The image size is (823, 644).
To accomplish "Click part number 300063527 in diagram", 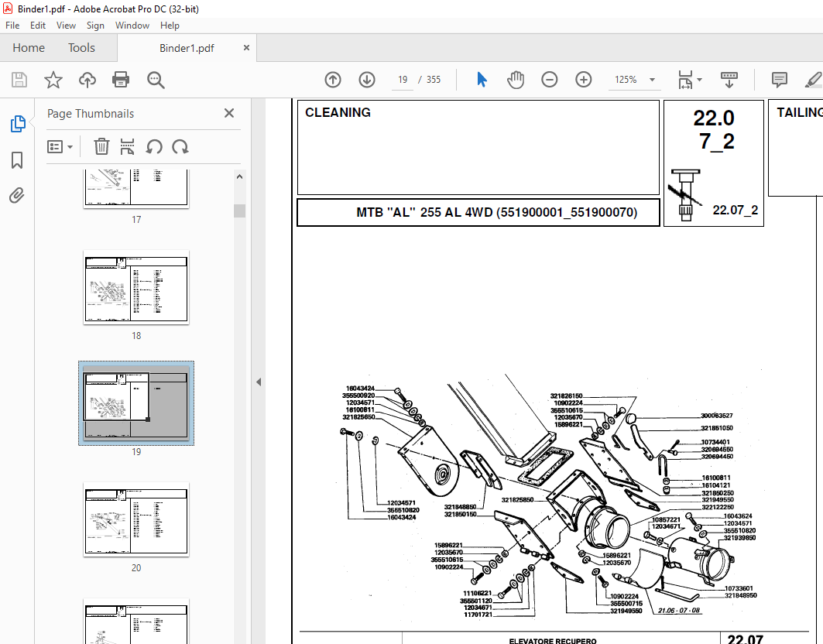I will pyautogui.click(x=716, y=416).
